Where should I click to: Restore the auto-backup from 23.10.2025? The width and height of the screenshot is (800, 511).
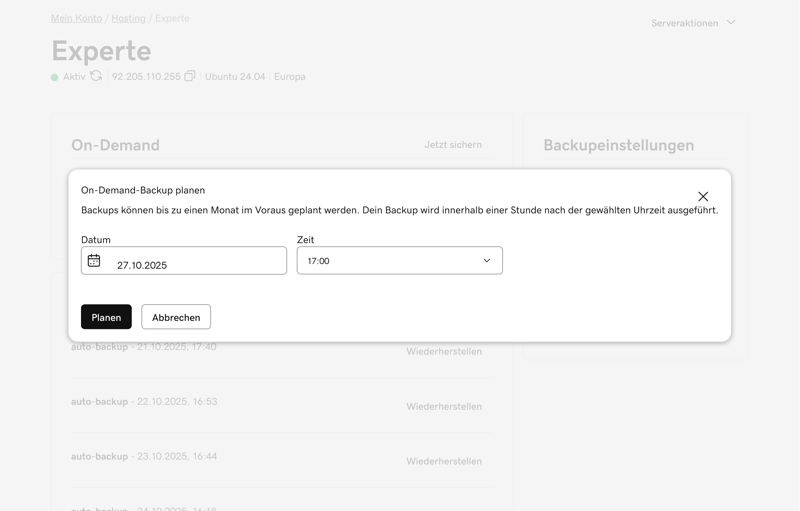[x=444, y=462]
